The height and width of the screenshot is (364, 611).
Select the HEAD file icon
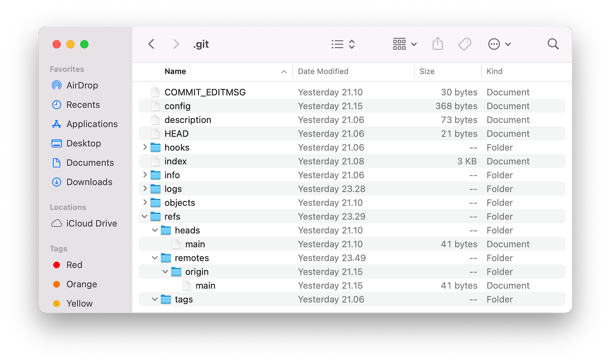pos(155,133)
